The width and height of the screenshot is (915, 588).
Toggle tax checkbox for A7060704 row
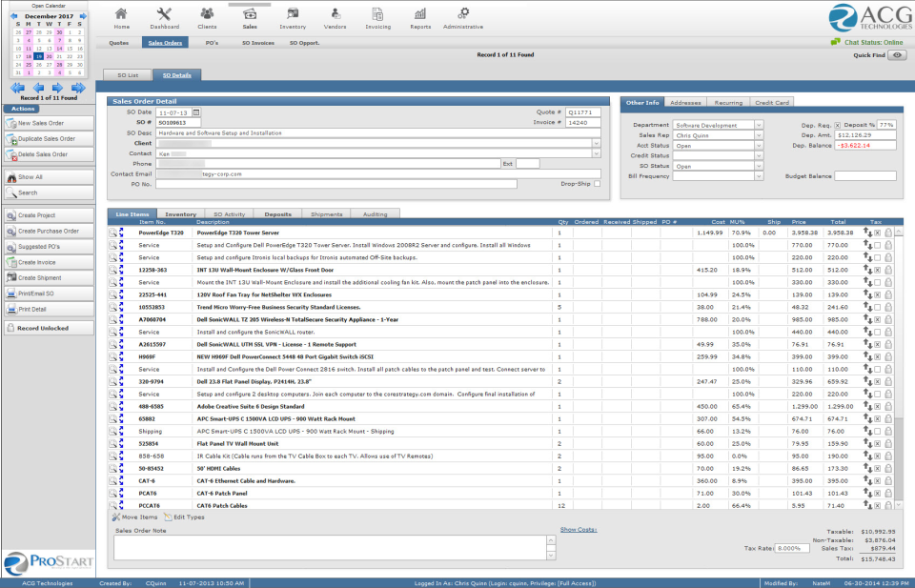[877, 319]
